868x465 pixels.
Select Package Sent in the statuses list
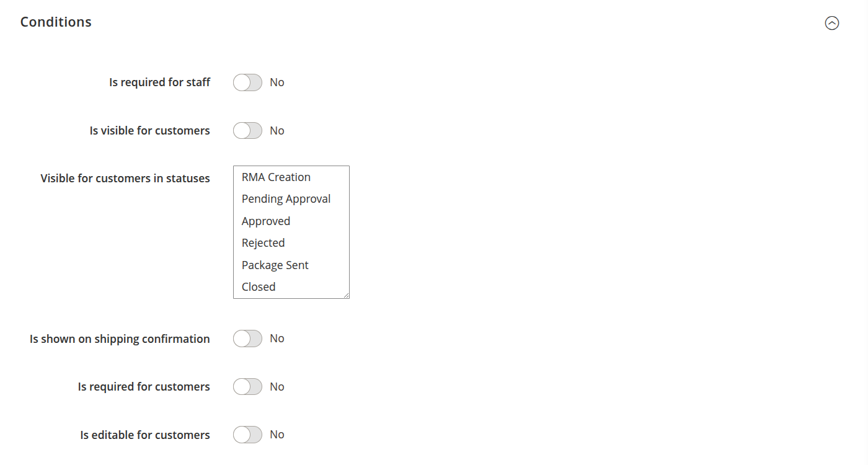(275, 265)
